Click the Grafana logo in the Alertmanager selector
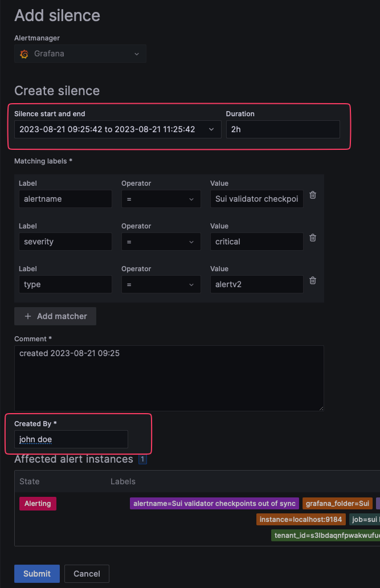Viewport: 380px width, 588px height. click(24, 54)
